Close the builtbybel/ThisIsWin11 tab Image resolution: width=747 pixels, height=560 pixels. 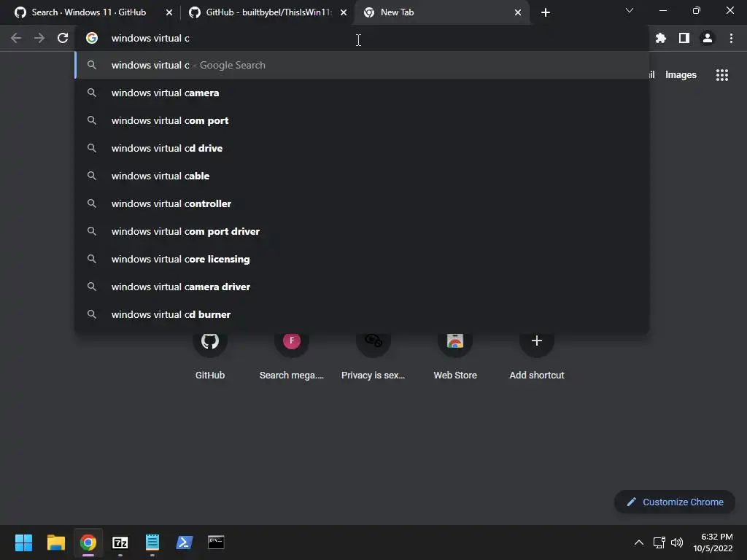coord(344,12)
